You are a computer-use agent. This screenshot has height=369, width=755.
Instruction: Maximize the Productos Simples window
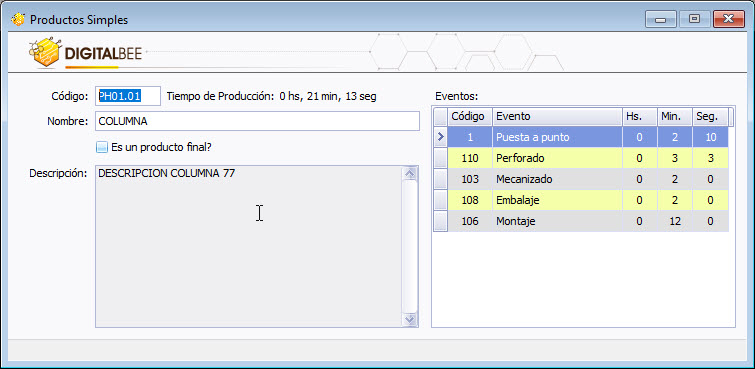[694, 19]
